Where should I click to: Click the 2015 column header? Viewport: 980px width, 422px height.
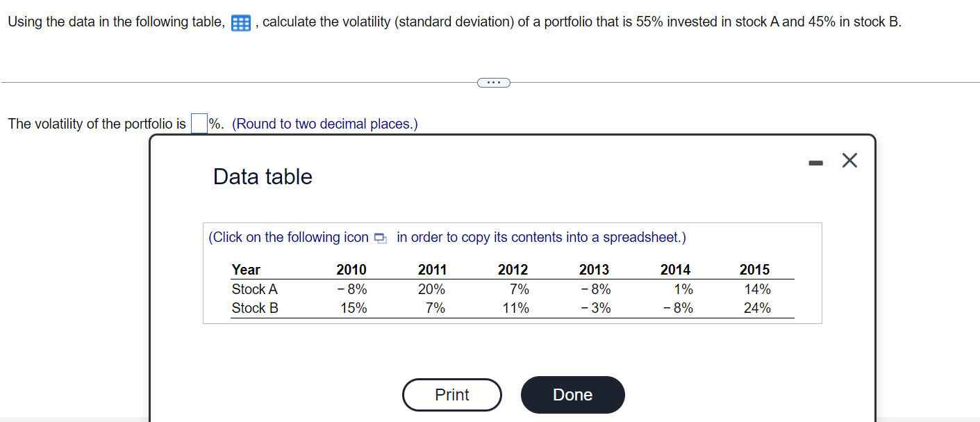point(755,270)
